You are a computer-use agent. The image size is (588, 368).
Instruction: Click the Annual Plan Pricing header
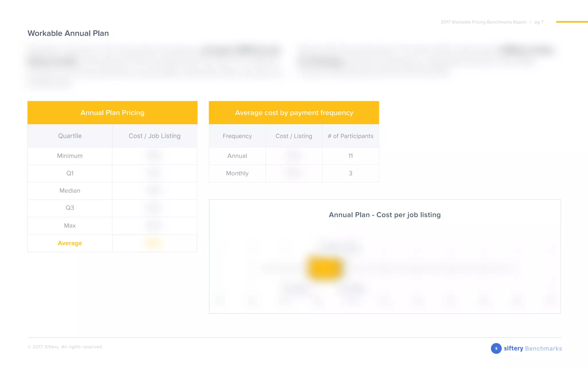click(x=112, y=113)
